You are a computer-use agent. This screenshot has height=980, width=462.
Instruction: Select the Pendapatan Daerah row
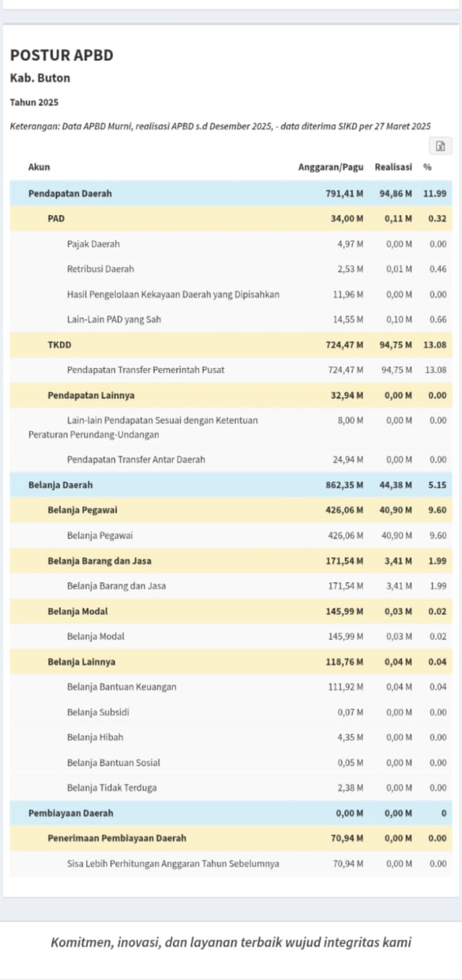click(70, 194)
